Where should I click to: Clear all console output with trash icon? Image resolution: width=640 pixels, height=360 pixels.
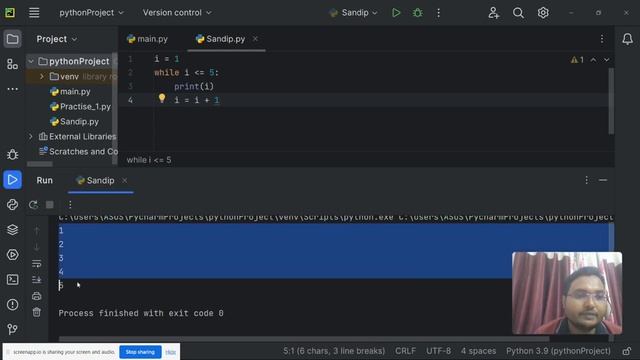[x=36, y=312]
